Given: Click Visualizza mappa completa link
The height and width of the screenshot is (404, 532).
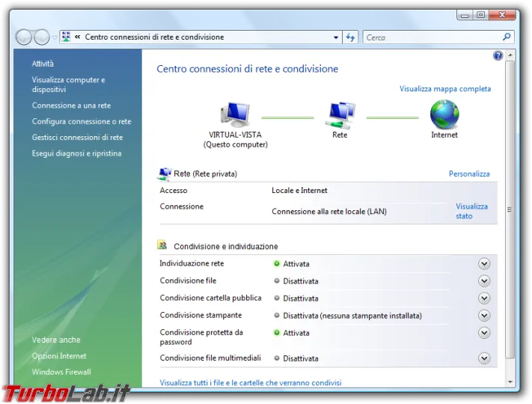Looking at the screenshot, I should (445, 88).
